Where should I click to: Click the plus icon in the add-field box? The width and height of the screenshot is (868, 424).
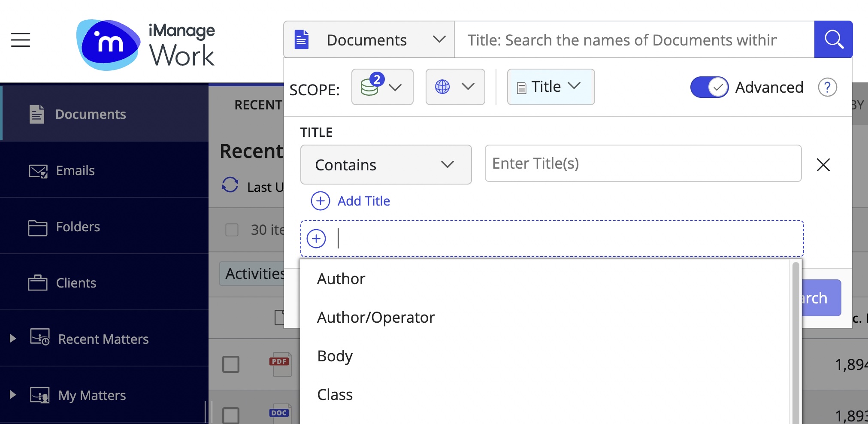[x=316, y=239]
